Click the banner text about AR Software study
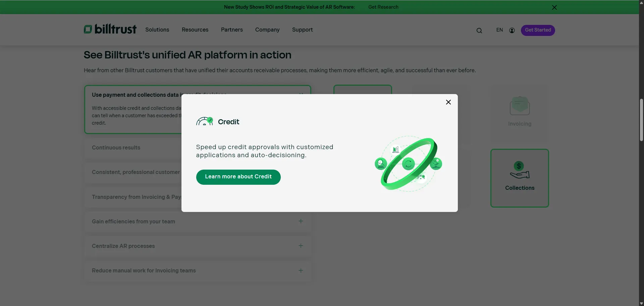The width and height of the screenshot is (644, 306). 289,7
